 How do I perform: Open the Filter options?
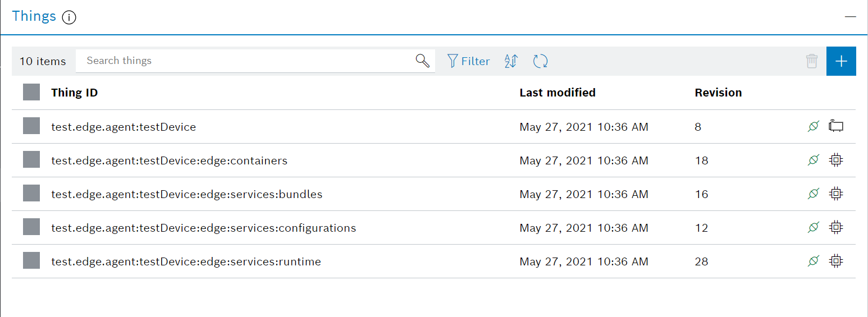(x=468, y=61)
